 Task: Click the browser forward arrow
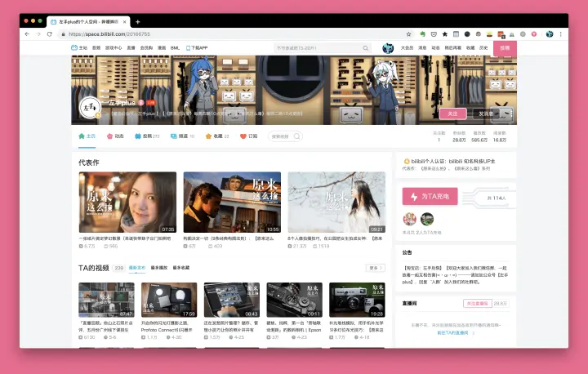(x=38, y=34)
